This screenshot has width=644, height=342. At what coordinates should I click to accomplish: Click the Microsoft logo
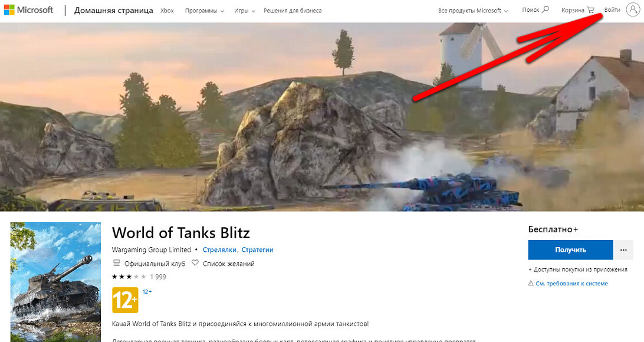29,10
